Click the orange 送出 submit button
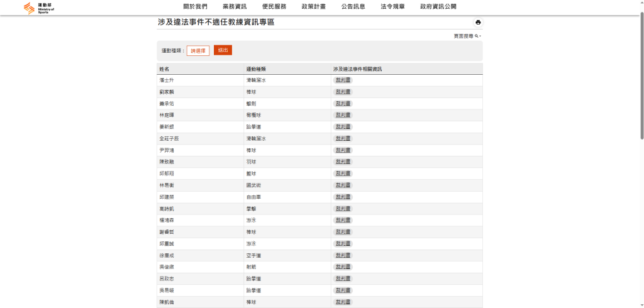The image size is (644, 308). click(x=223, y=50)
